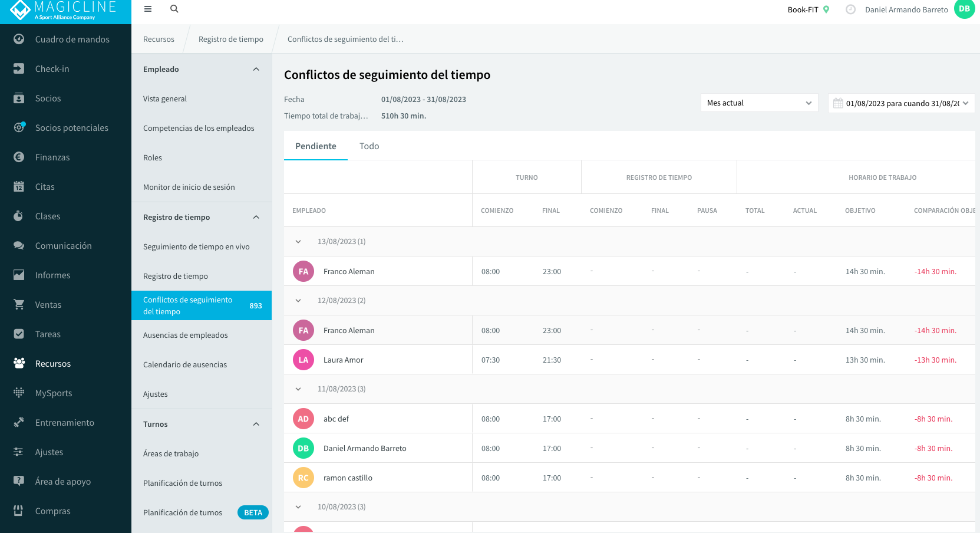Select the Pendiente tab
Image resolution: width=980 pixels, height=533 pixels.
316,146
